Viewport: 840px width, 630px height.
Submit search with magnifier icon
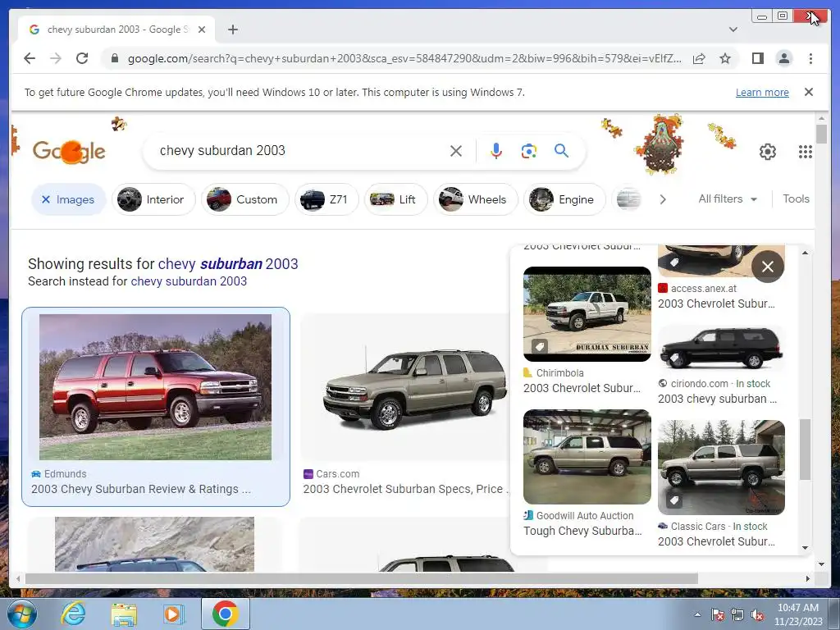point(561,151)
